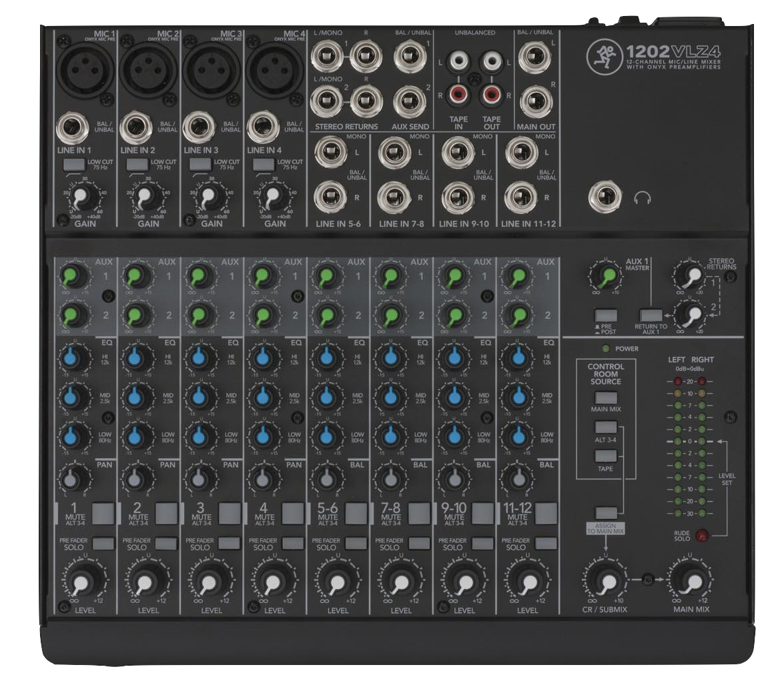The image size is (784, 687).
Task: Click the AUX SEND 1 jack
Action: (x=410, y=57)
